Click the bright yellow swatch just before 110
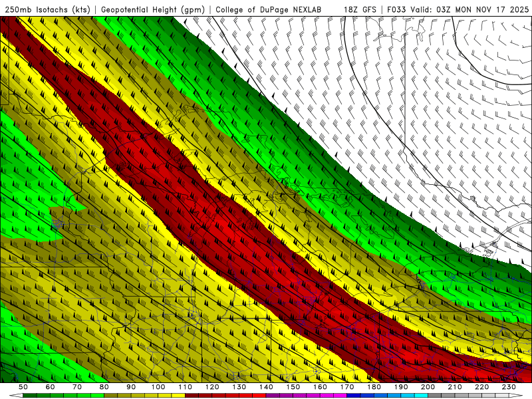 (178, 395)
